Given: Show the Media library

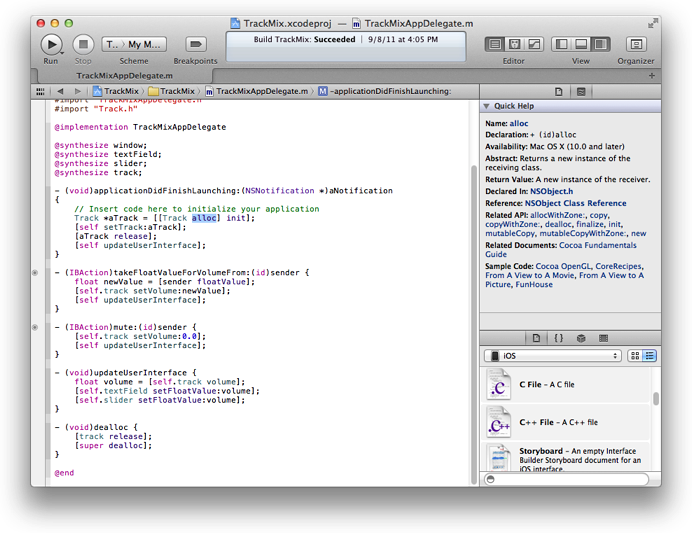Looking at the screenshot, I should pyautogui.click(x=604, y=338).
